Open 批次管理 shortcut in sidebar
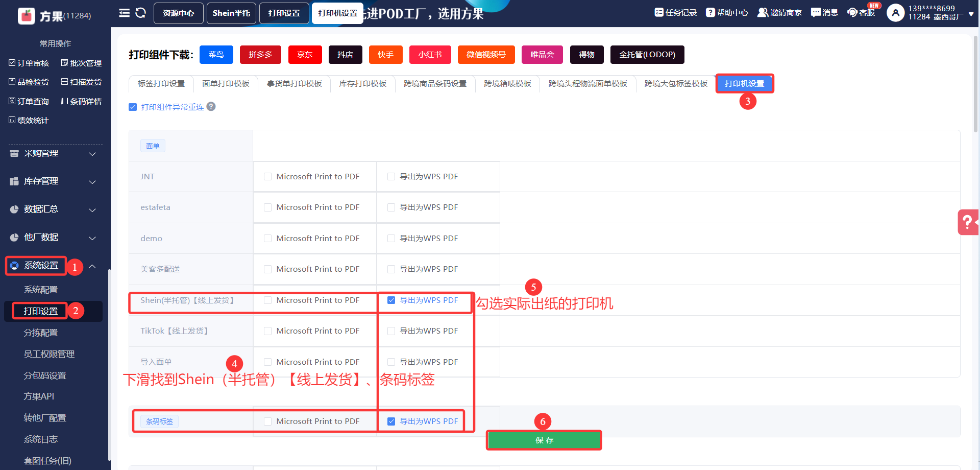This screenshot has width=980, height=470. [x=81, y=63]
